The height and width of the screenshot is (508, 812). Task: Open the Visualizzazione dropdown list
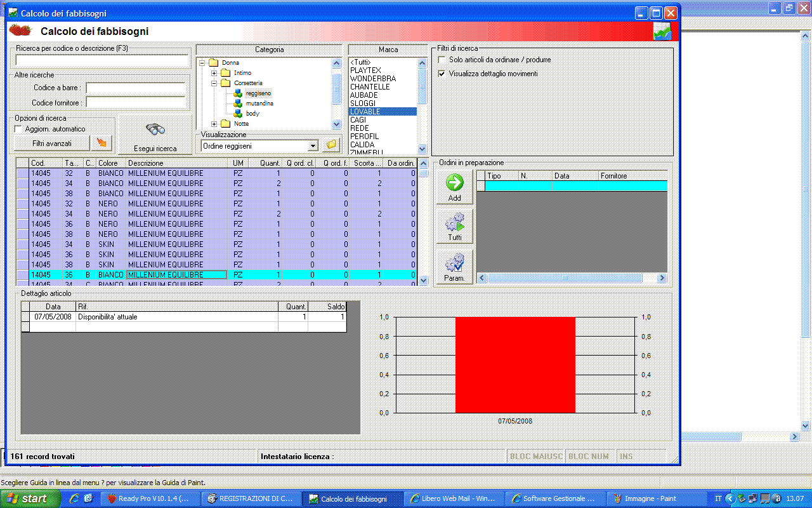(x=312, y=146)
